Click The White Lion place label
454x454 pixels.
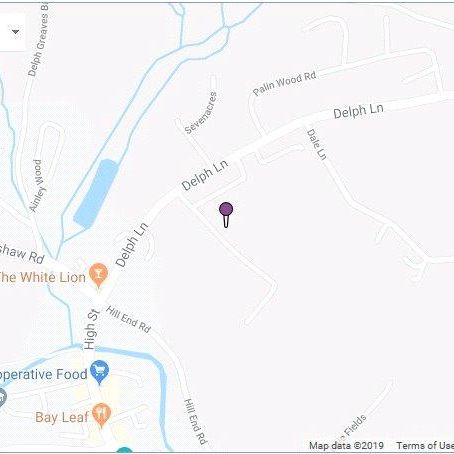tap(42, 277)
